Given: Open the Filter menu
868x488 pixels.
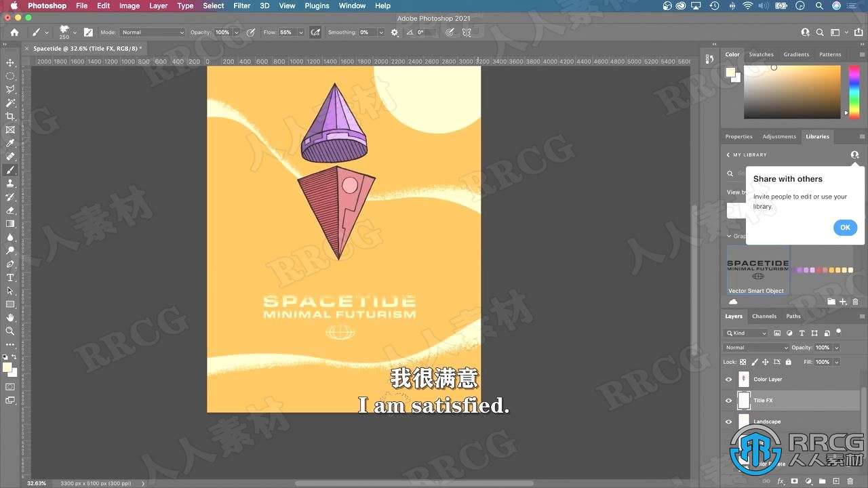Looking at the screenshot, I should point(242,5).
